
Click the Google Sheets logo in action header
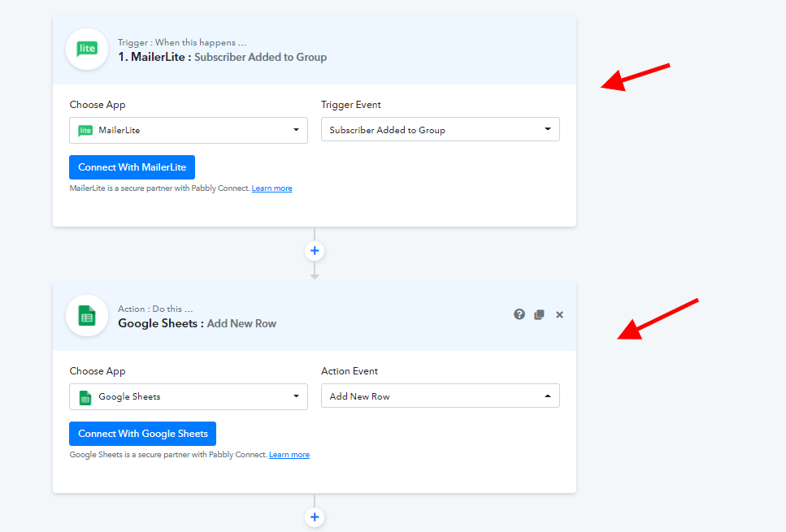pyautogui.click(x=87, y=315)
